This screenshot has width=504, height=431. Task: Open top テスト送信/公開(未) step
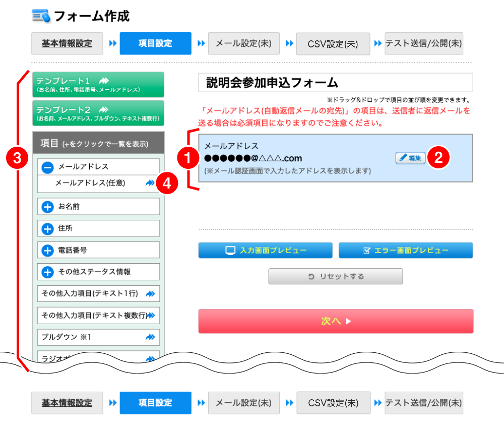(x=424, y=43)
